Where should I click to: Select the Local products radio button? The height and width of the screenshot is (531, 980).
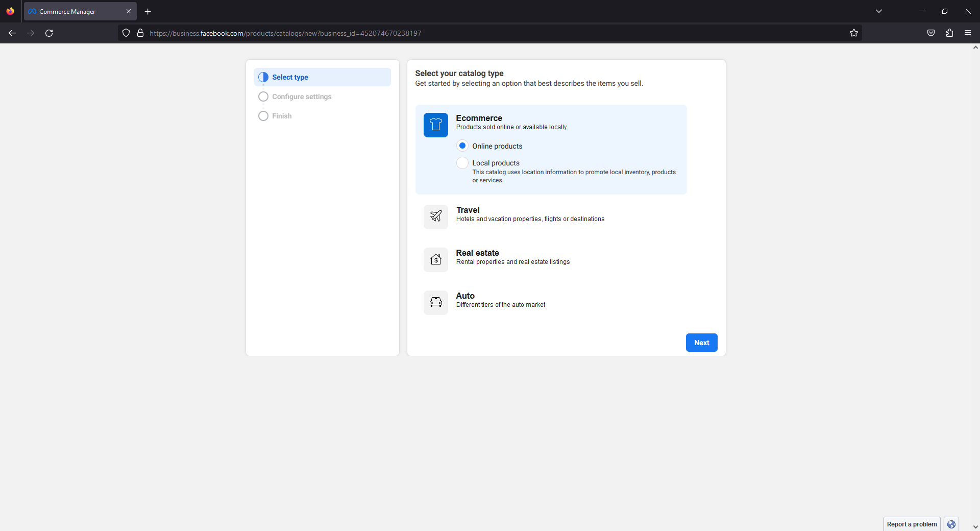[x=462, y=163]
